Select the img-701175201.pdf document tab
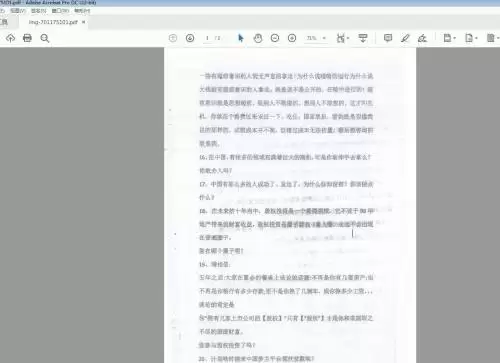Viewport: 500px width, 363px height. [53, 22]
